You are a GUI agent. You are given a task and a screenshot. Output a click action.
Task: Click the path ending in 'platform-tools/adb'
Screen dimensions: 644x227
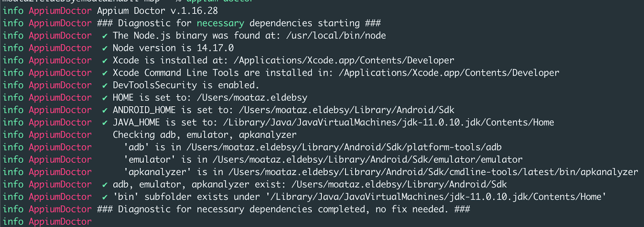344,147
